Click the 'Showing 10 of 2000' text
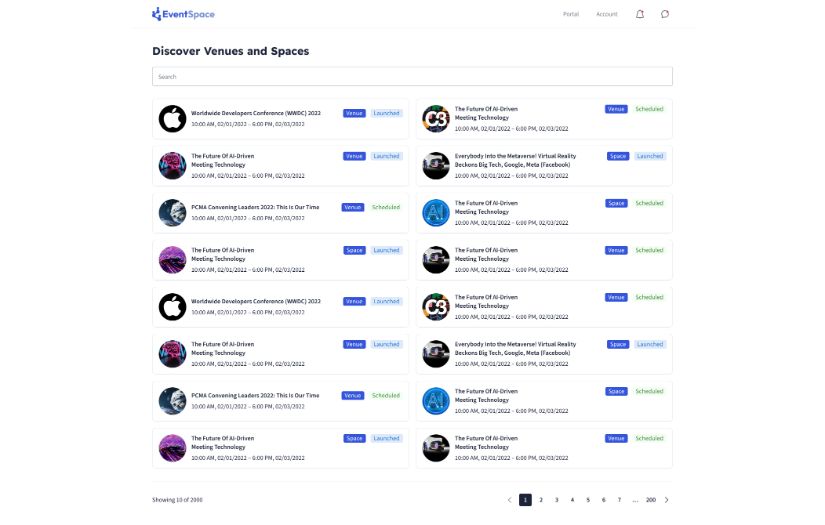The width and height of the screenshot is (825, 525). pos(177,500)
